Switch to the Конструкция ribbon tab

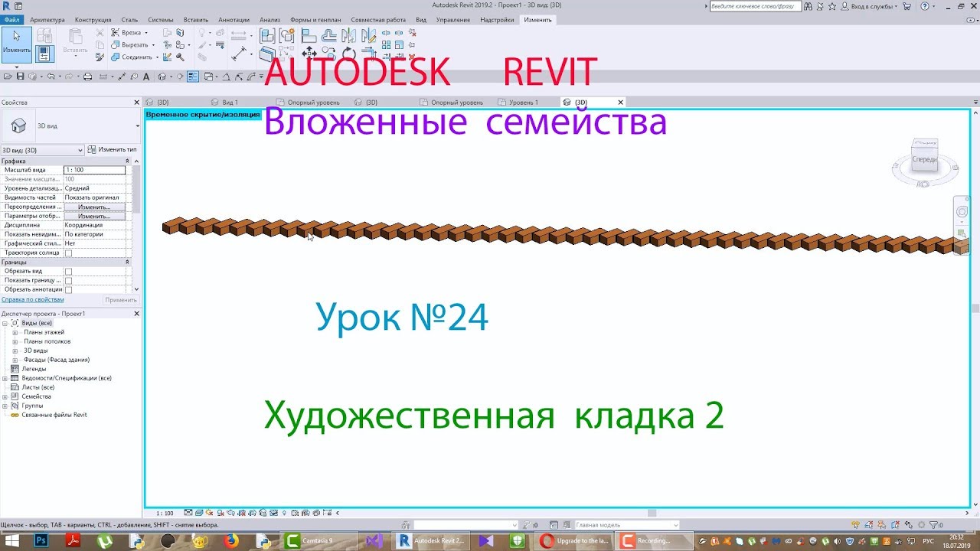coord(93,19)
